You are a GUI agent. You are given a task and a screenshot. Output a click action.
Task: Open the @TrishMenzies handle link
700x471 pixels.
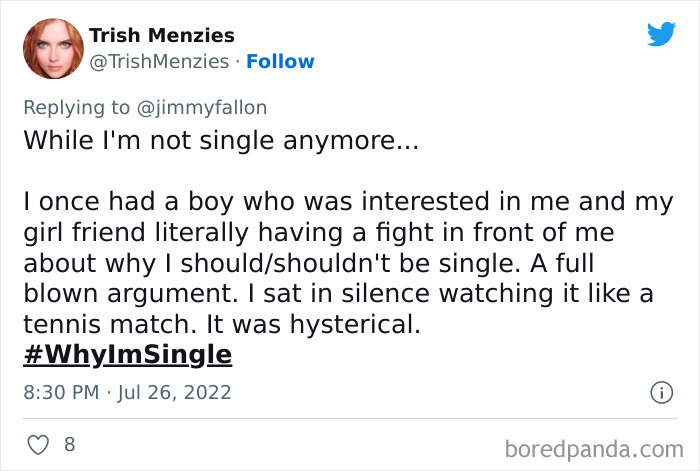tap(159, 62)
